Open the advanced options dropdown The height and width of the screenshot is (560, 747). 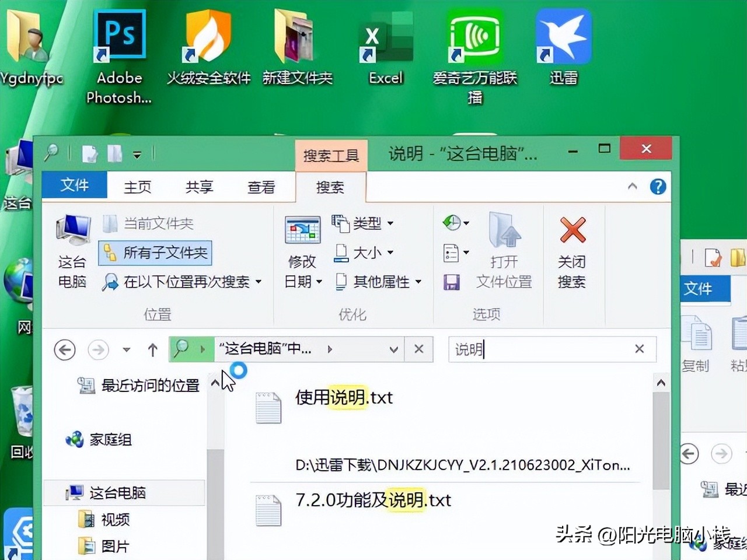pos(456,253)
